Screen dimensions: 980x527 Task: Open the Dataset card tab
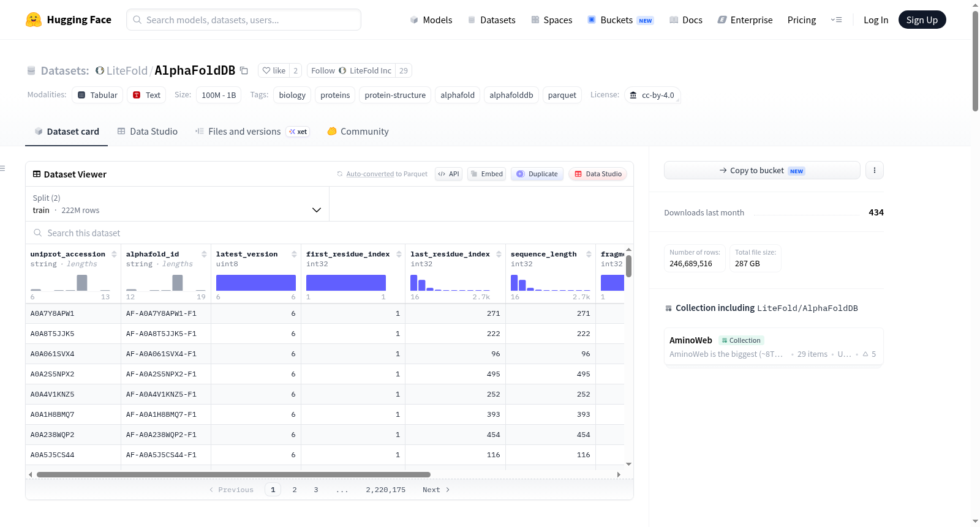[x=67, y=132]
